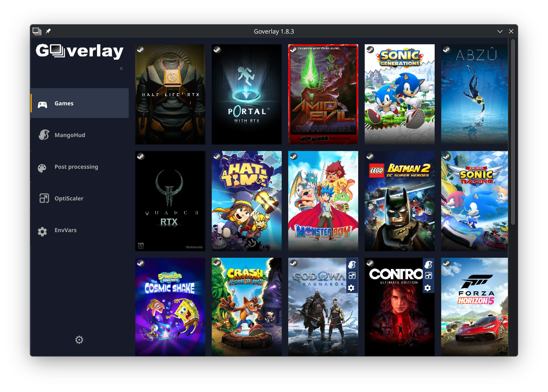Select the Portal with RTX cover
This screenshot has width=548, height=392.
pos(246,94)
